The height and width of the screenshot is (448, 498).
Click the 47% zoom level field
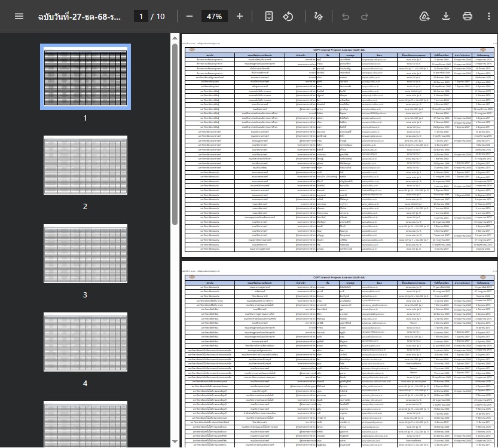pos(215,17)
